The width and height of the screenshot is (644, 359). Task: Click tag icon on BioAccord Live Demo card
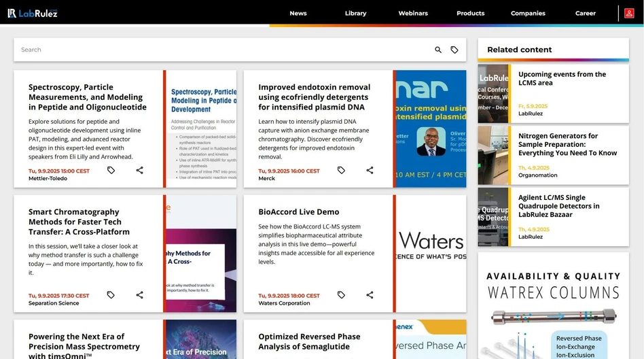(341, 295)
